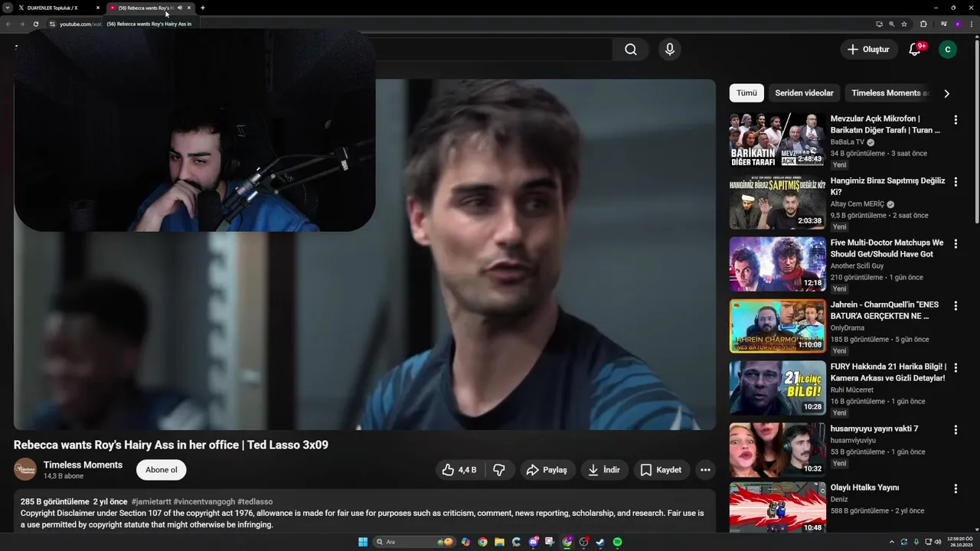
Task: Click the main video player
Action: (x=364, y=254)
